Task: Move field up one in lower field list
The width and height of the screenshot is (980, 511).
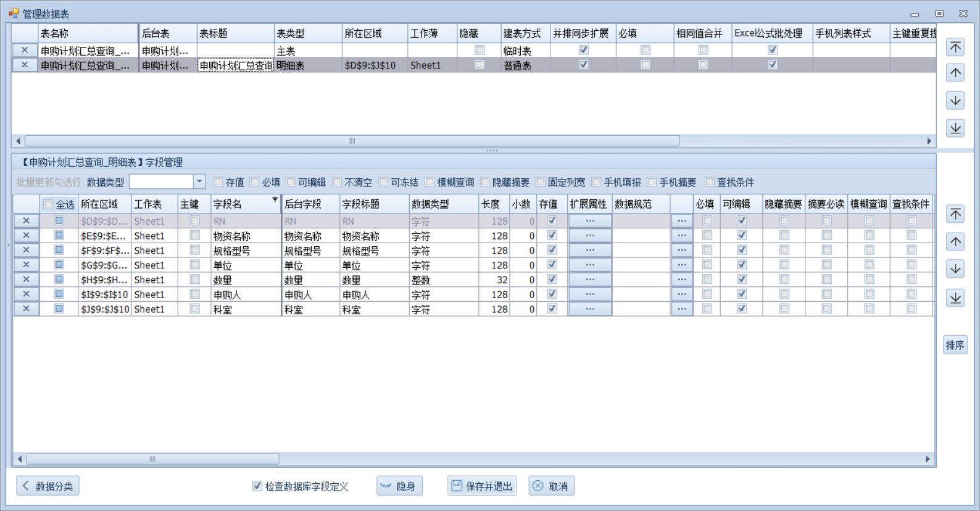Action: click(955, 242)
